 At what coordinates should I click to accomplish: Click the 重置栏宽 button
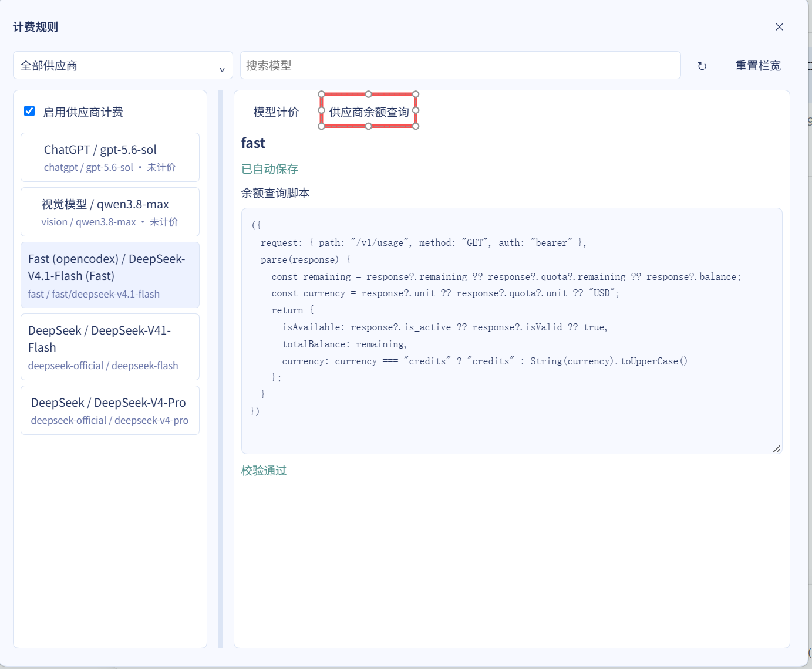click(758, 66)
